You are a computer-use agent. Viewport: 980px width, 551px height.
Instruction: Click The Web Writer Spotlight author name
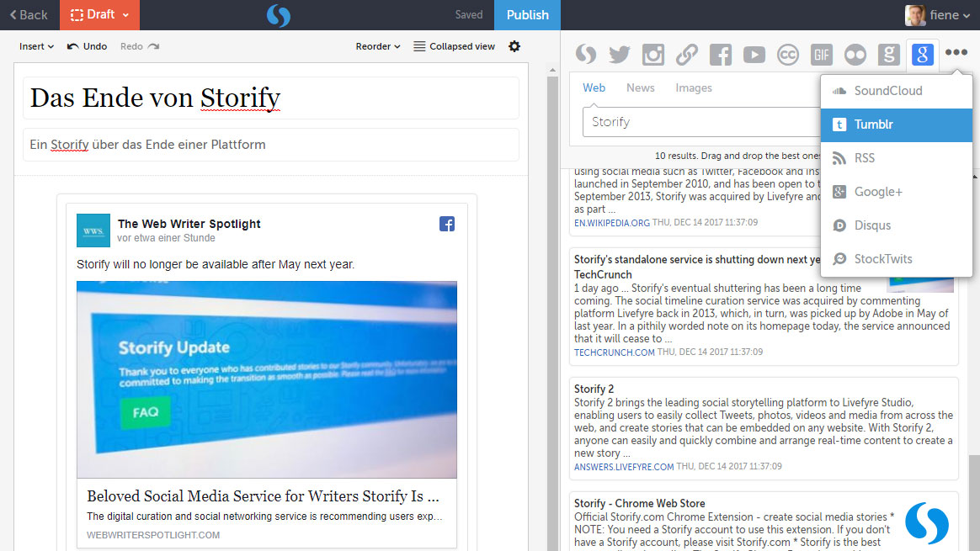click(189, 224)
